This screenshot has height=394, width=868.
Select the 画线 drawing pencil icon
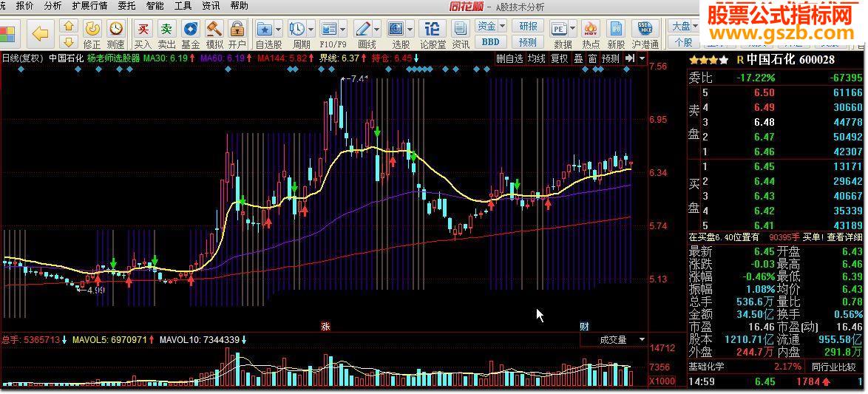pos(362,28)
